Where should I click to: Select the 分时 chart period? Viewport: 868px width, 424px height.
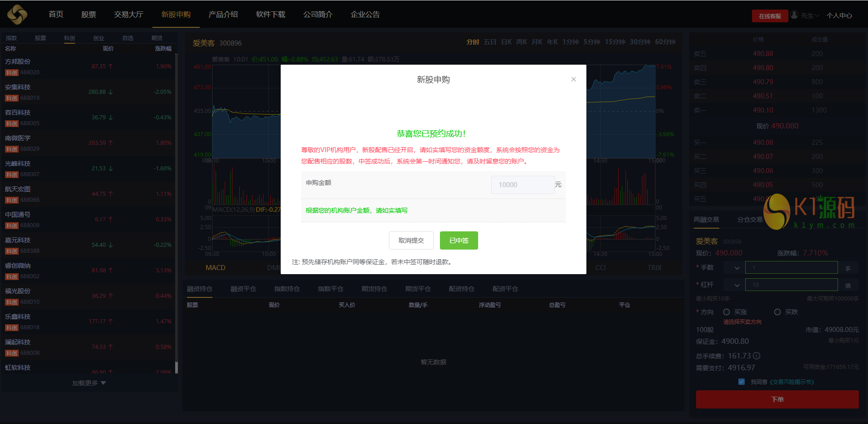(x=473, y=42)
